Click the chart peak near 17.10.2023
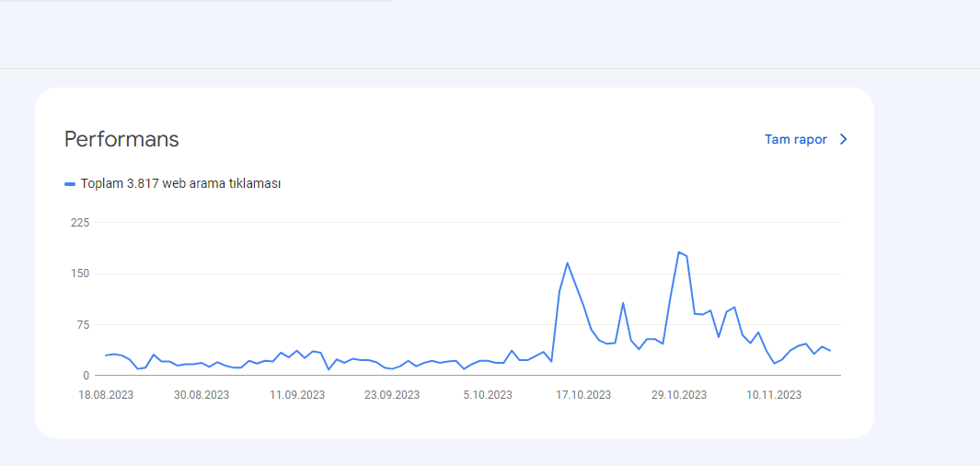980x466 pixels. click(567, 262)
